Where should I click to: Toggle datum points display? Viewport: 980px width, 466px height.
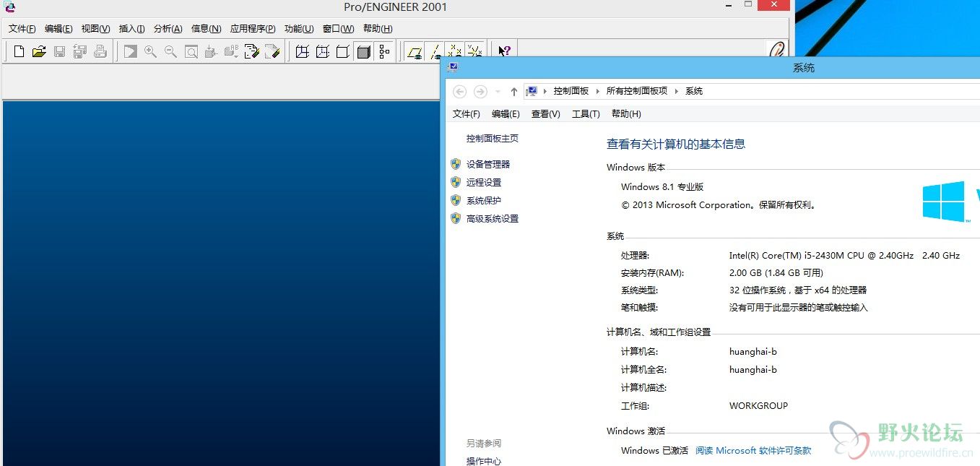(454, 51)
